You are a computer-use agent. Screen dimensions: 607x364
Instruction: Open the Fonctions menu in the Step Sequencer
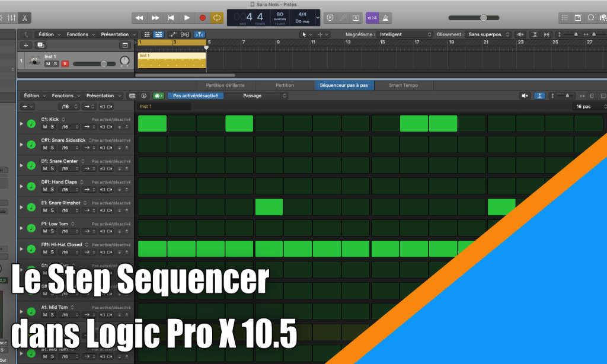(64, 95)
